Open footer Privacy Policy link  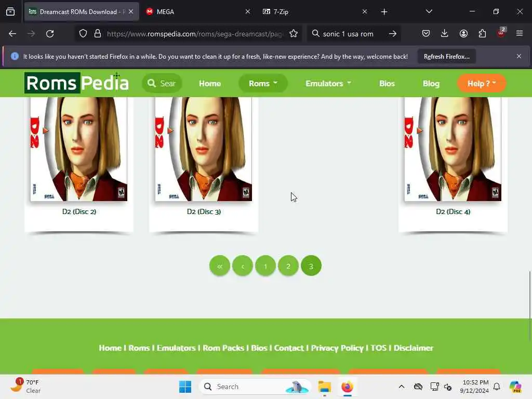click(x=337, y=348)
